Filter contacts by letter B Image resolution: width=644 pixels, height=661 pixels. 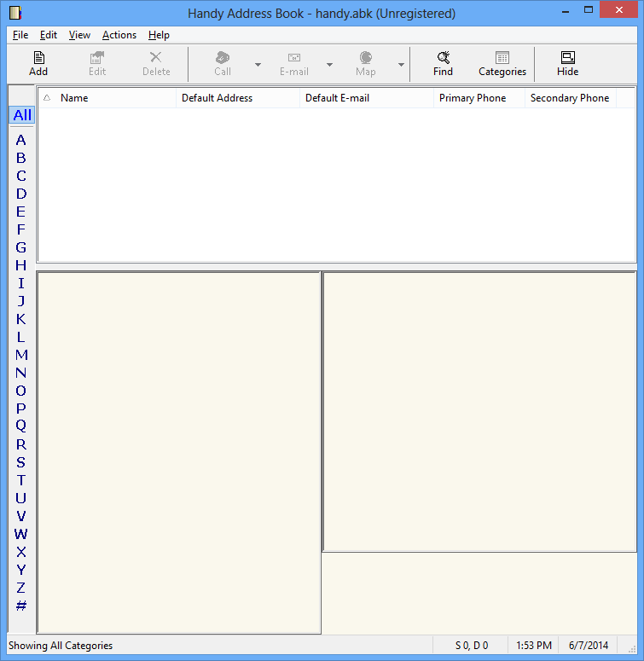(x=21, y=158)
